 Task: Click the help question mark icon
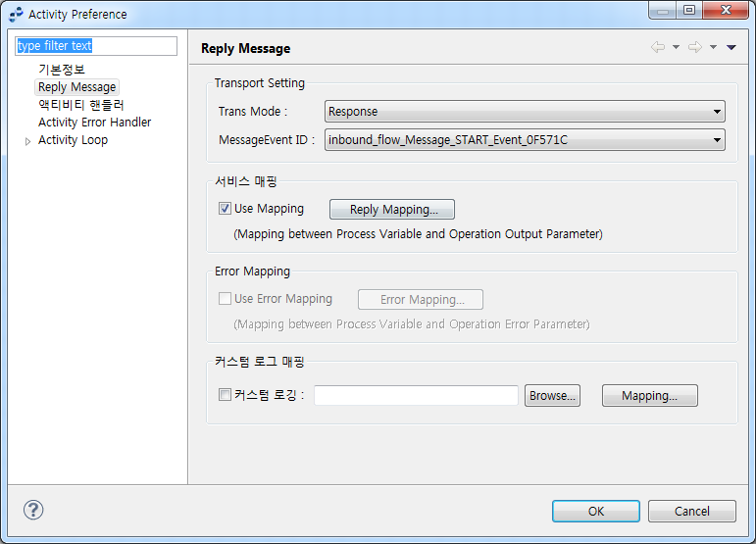[x=33, y=510]
